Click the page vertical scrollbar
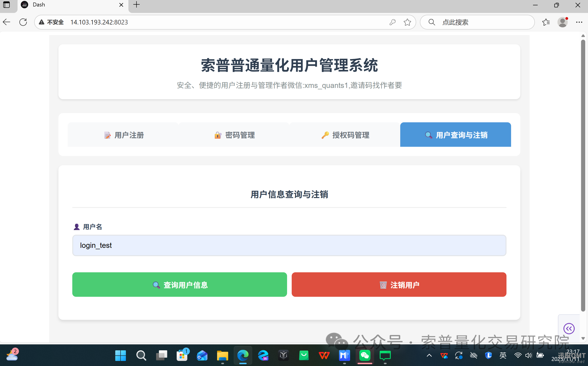The image size is (588, 366). coord(583,174)
